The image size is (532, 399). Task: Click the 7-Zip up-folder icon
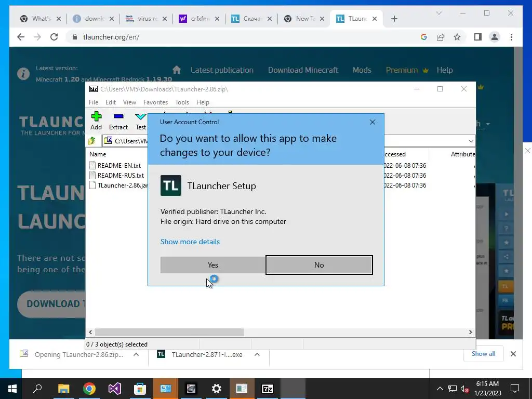[x=92, y=141]
